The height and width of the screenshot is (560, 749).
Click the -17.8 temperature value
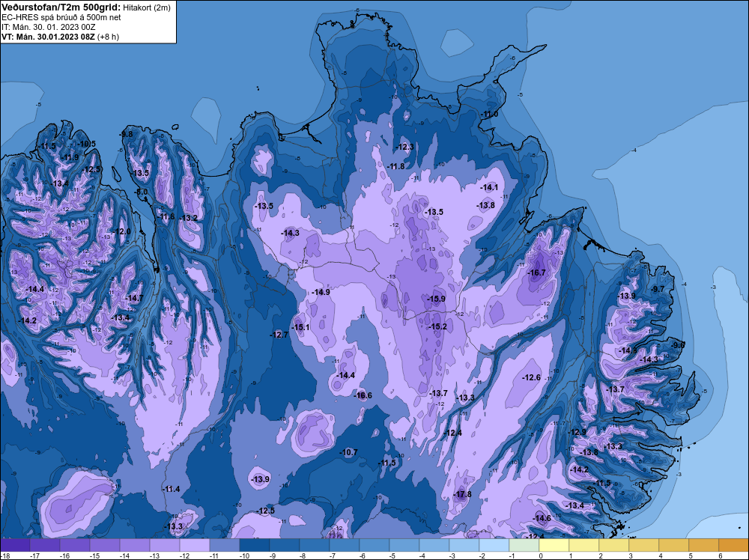[462, 494]
